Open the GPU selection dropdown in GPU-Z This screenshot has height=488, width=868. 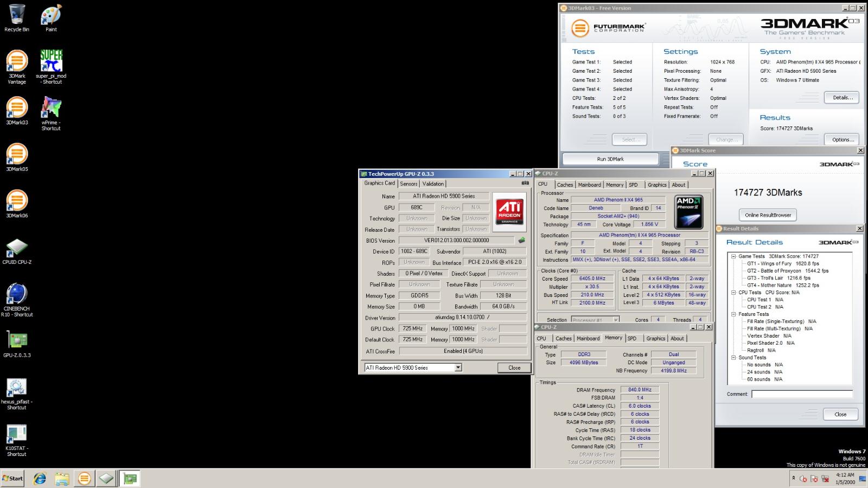click(x=458, y=367)
